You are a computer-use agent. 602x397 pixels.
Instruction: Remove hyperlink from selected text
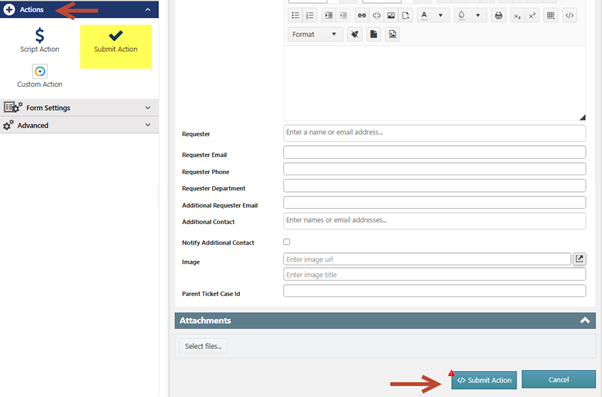click(x=377, y=15)
